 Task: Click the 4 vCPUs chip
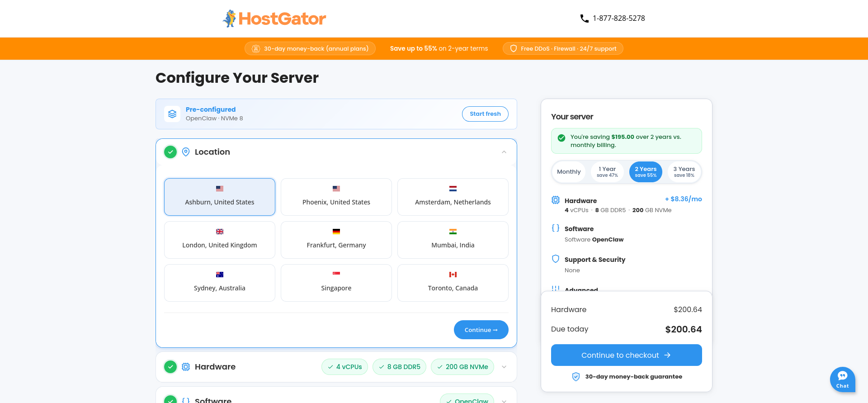(345, 367)
